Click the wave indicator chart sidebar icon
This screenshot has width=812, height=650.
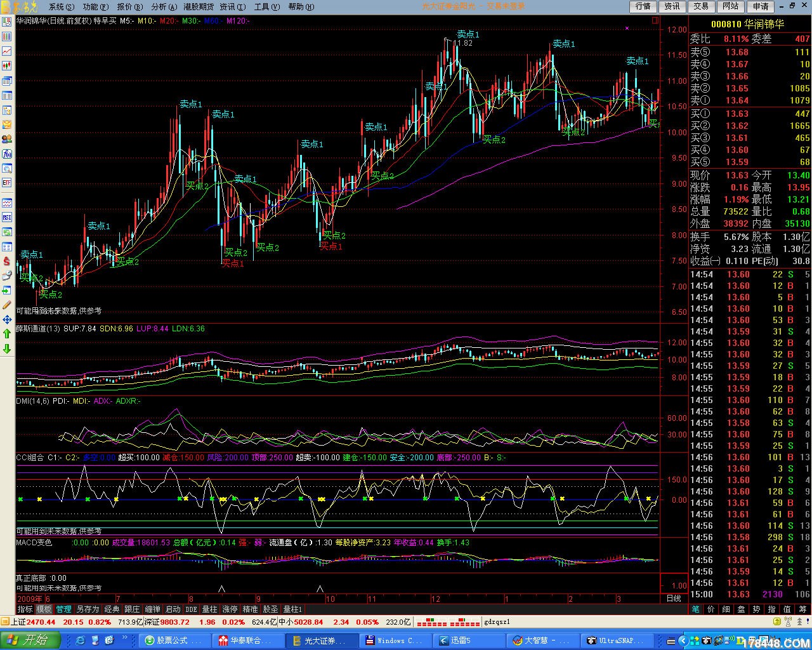tap(7, 203)
